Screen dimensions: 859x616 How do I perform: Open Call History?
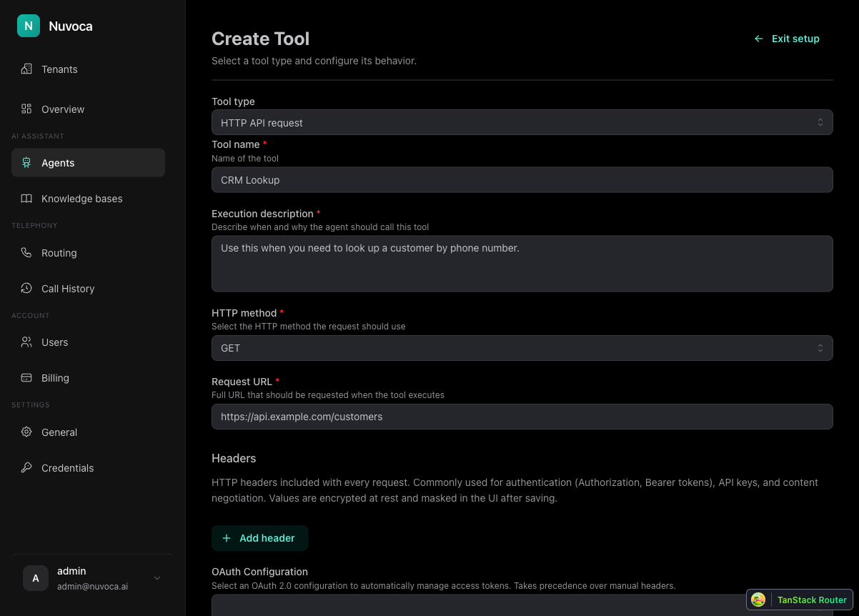88,288
